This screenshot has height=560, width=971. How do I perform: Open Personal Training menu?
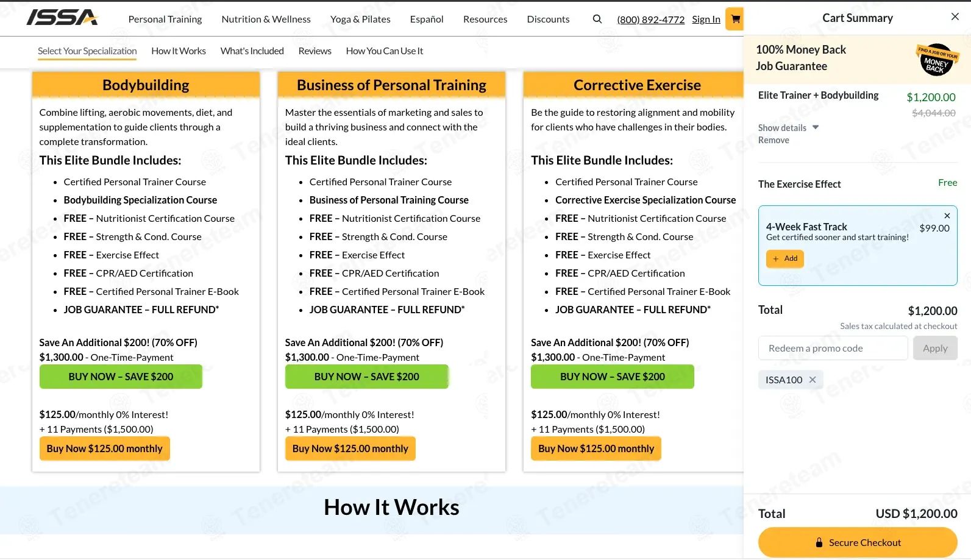pos(165,19)
